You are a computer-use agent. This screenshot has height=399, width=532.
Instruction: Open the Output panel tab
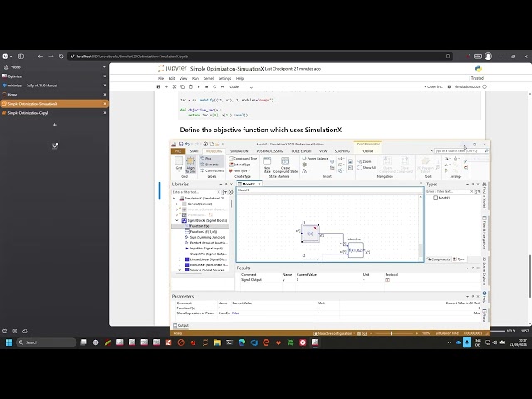pos(181,325)
